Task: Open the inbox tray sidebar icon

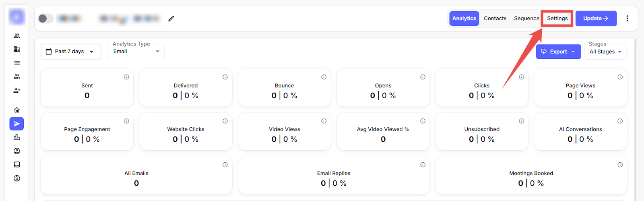Action: (17, 165)
